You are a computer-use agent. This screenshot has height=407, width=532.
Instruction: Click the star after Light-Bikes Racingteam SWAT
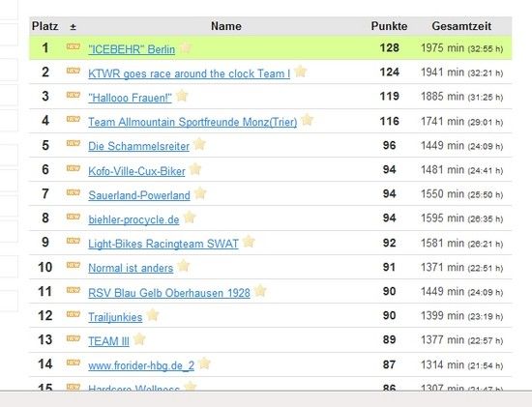pos(249,242)
